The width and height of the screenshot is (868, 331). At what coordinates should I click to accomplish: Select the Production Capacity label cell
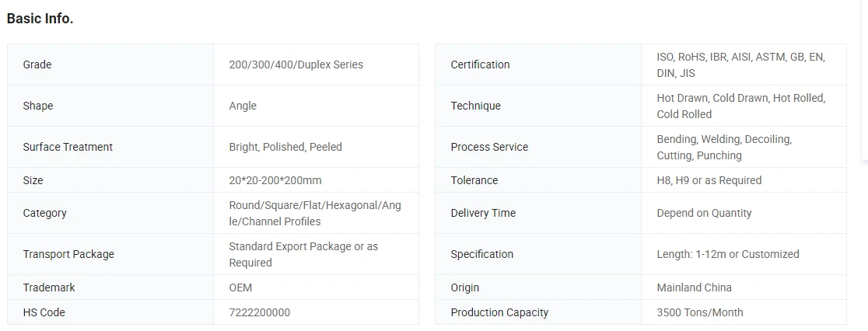click(x=538, y=312)
